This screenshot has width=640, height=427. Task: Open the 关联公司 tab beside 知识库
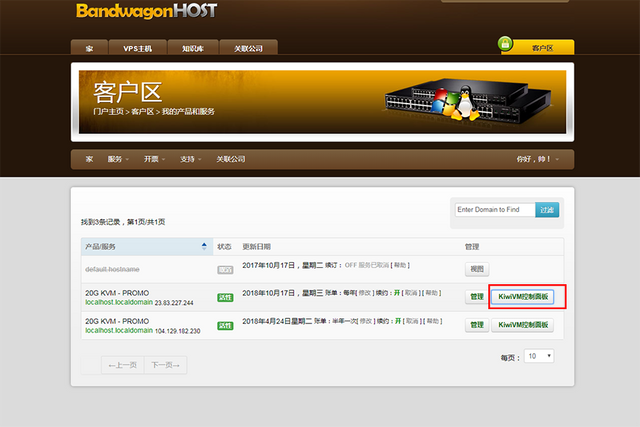[249, 47]
